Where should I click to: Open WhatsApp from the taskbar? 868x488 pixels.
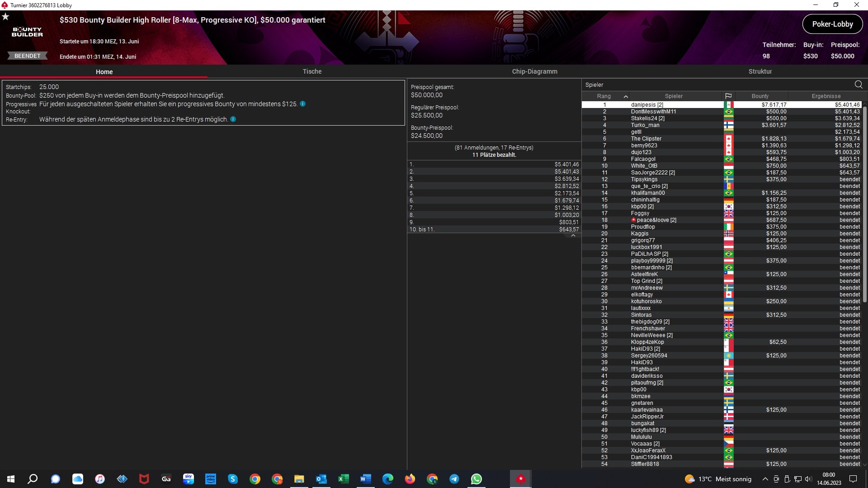tap(476, 479)
